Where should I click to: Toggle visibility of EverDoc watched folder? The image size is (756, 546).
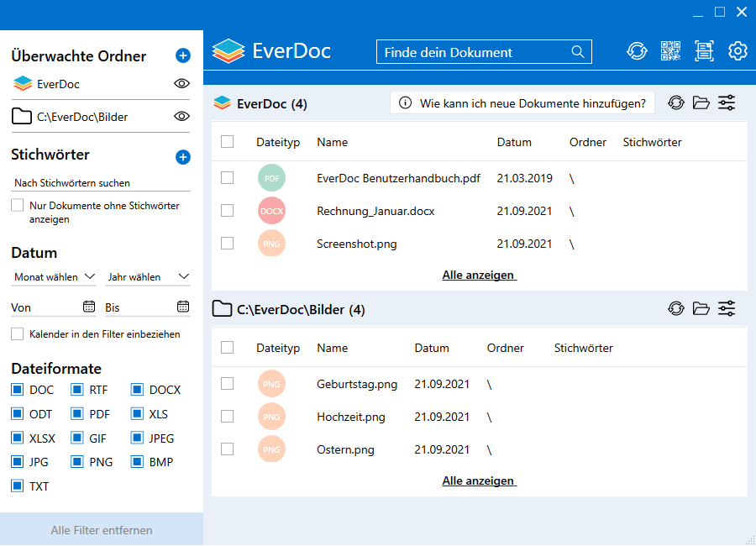pos(181,84)
